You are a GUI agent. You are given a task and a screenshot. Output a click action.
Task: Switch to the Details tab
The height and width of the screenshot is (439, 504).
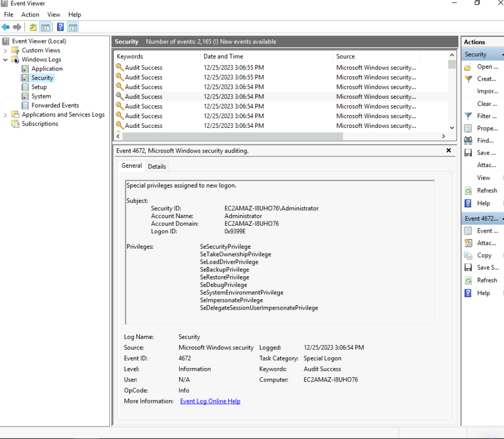coord(157,166)
